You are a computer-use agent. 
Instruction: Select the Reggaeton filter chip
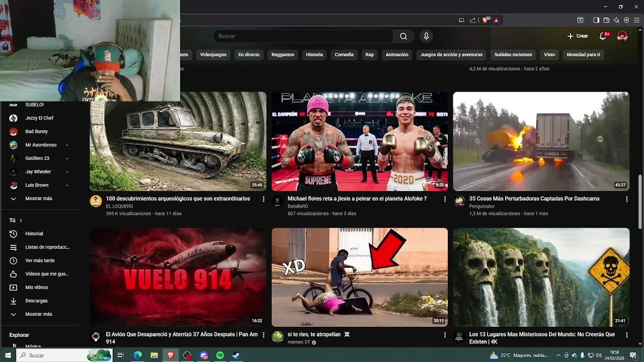(x=283, y=54)
